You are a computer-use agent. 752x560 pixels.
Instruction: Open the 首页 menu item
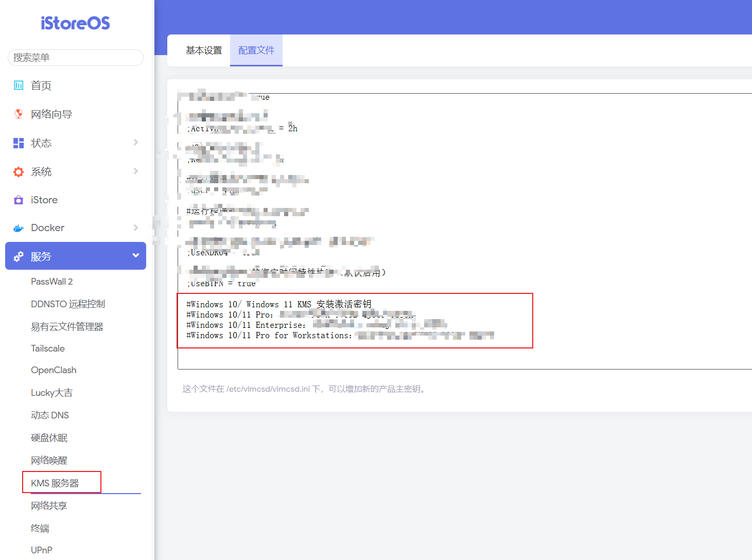pyautogui.click(x=76, y=85)
